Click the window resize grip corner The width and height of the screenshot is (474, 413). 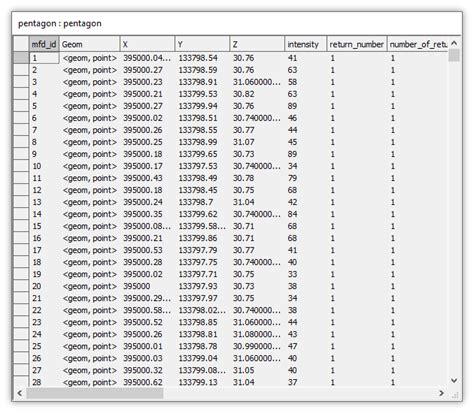pyautogui.click(x=455, y=395)
